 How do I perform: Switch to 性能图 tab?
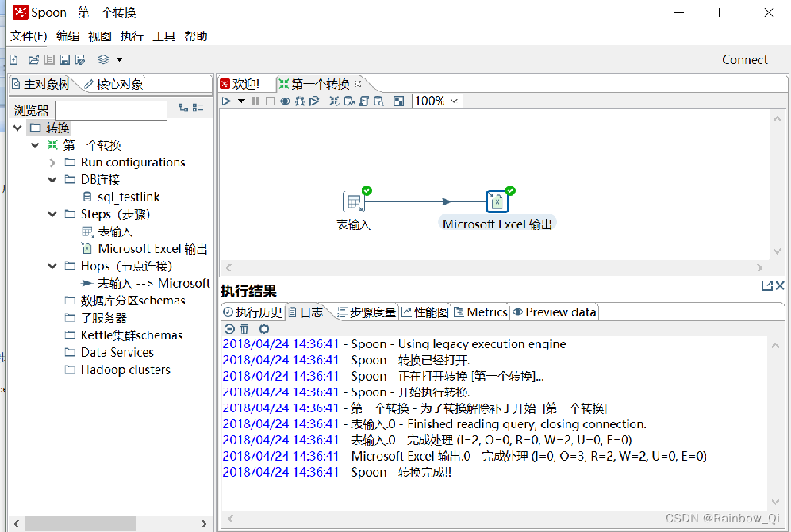point(425,312)
